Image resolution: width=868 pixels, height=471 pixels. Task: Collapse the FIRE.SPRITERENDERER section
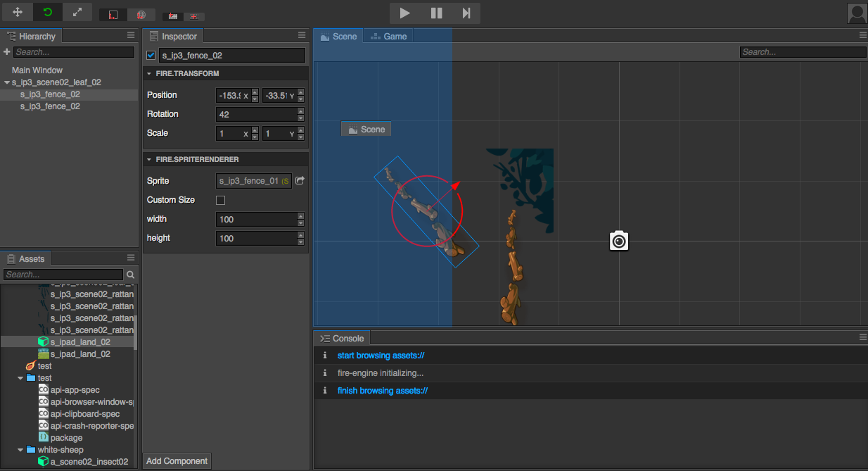(149, 160)
